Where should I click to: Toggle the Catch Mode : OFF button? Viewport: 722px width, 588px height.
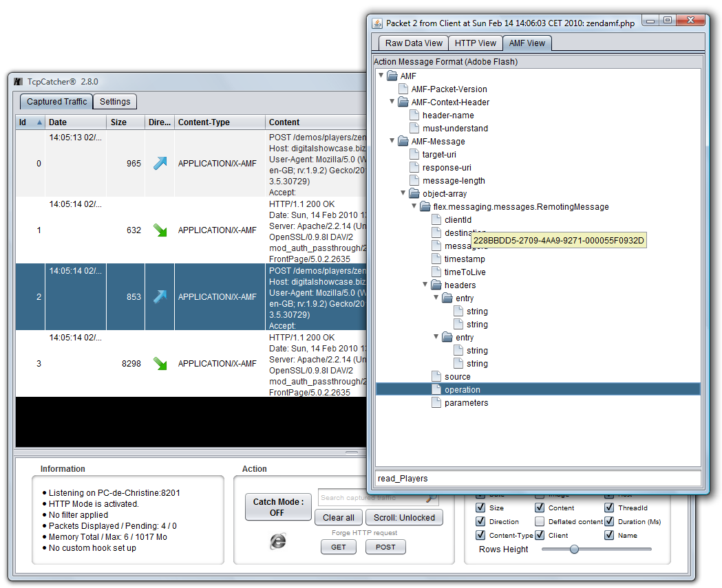pos(278,507)
